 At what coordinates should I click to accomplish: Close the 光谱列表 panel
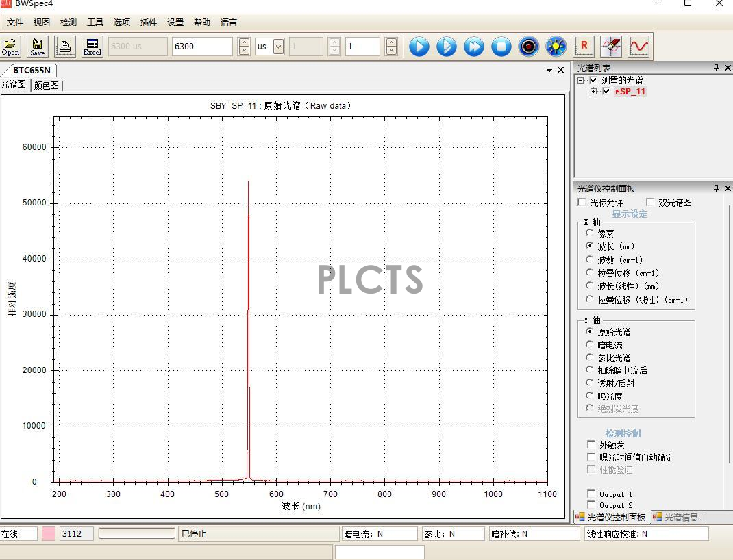728,68
